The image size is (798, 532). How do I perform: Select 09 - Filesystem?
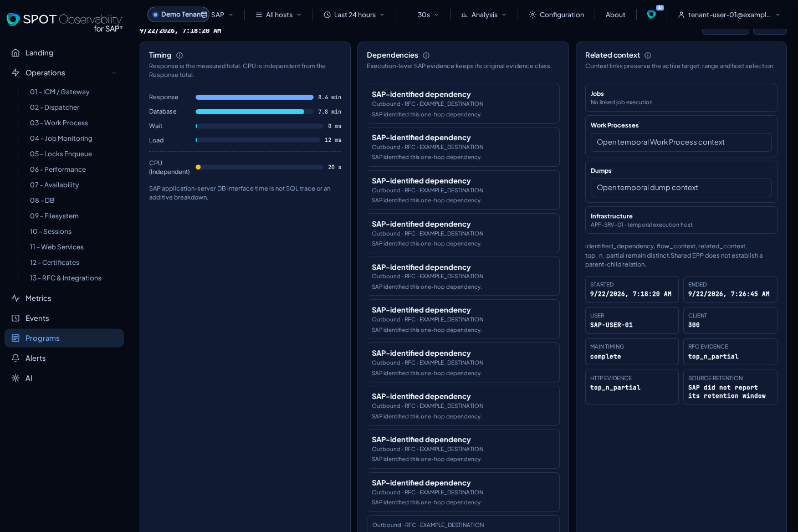click(x=54, y=216)
